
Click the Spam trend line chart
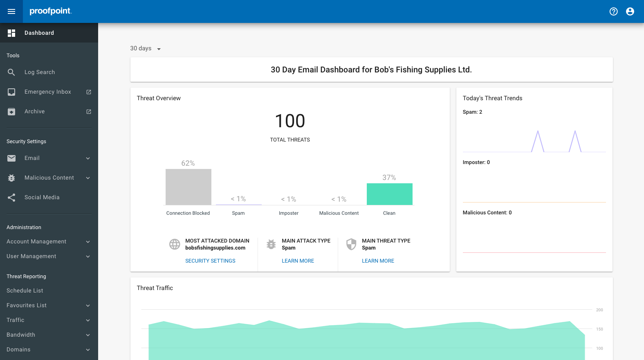534,141
